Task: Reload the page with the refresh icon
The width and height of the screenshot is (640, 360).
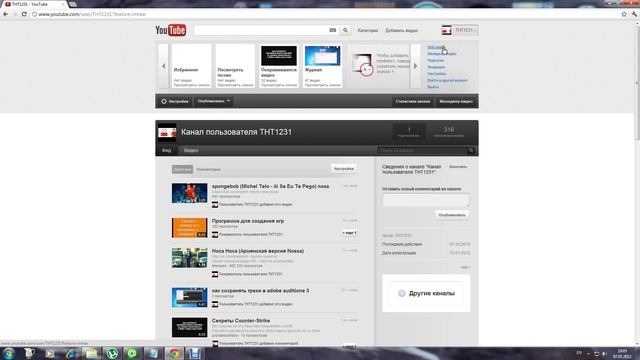Action: click(24, 14)
